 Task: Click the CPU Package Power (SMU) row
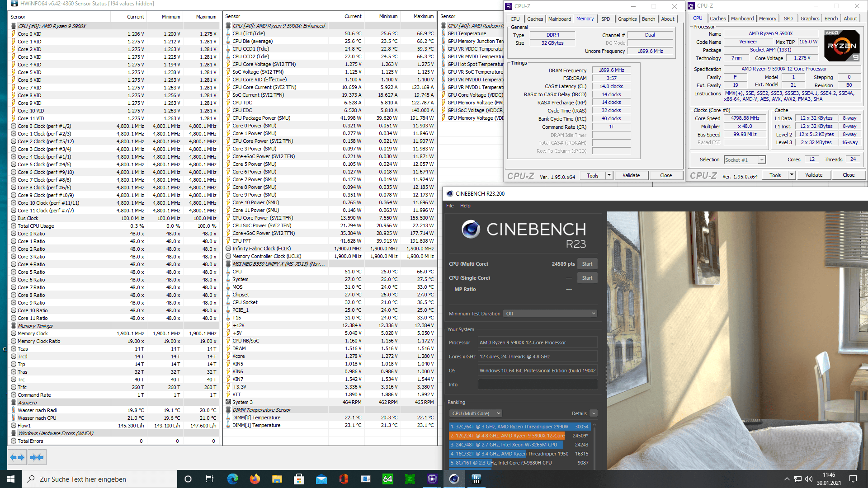(x=330, y=118)
